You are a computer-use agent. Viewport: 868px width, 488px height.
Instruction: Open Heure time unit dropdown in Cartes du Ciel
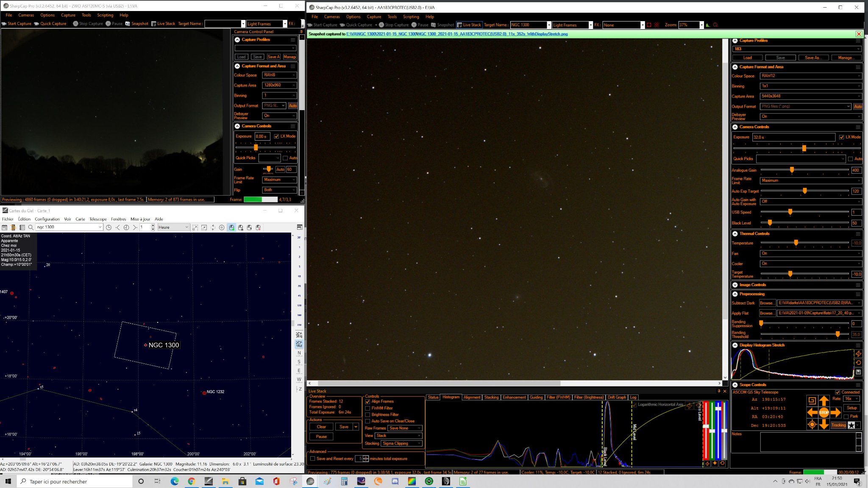click(x=173, y=227)
